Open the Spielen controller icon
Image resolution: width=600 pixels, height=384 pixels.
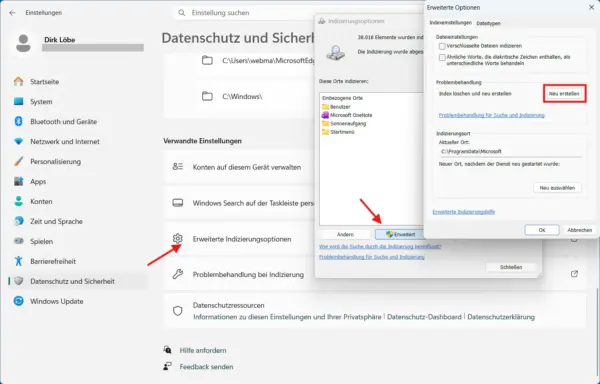[x=18, y=241]
